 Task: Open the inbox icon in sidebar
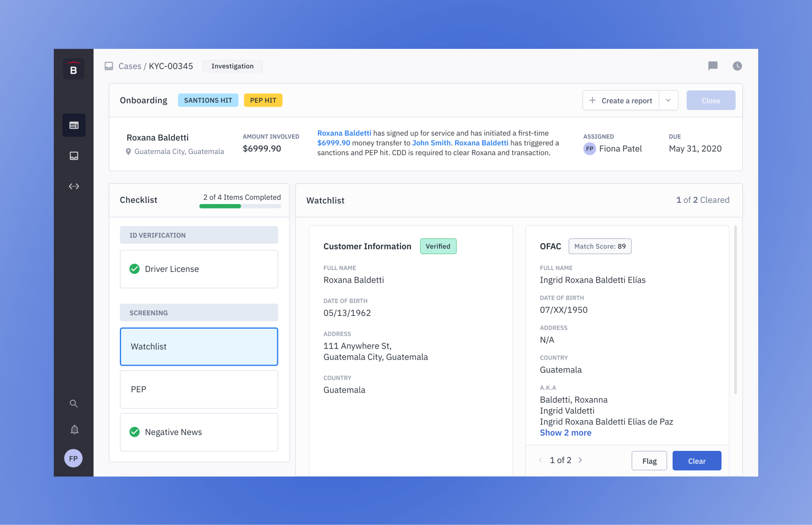pyautogui.click(x=74, y=156)
